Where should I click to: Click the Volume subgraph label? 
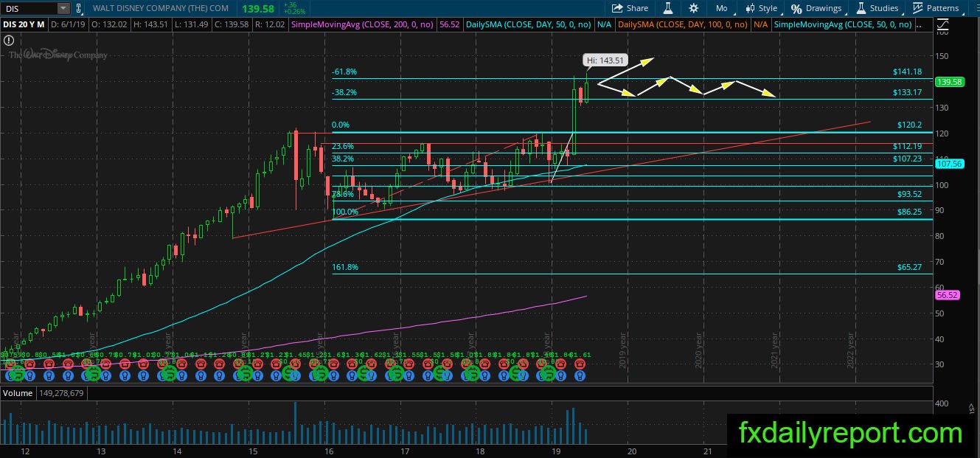[18, 393]
